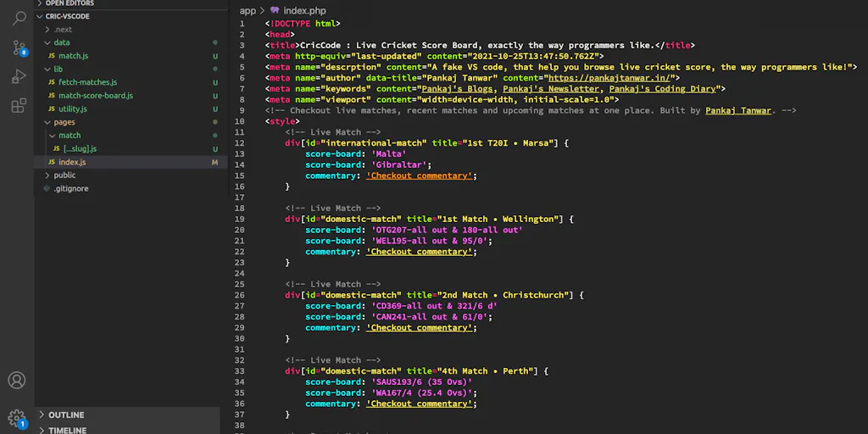Select index.js in the explorer
The height and width of the screenshot is (434, 868).
(131, 162)
